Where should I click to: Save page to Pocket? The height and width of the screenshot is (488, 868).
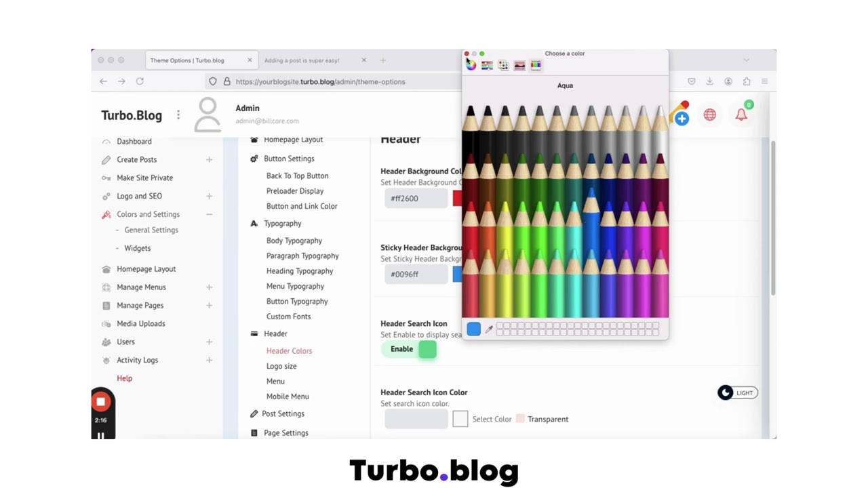pos(691,81)
